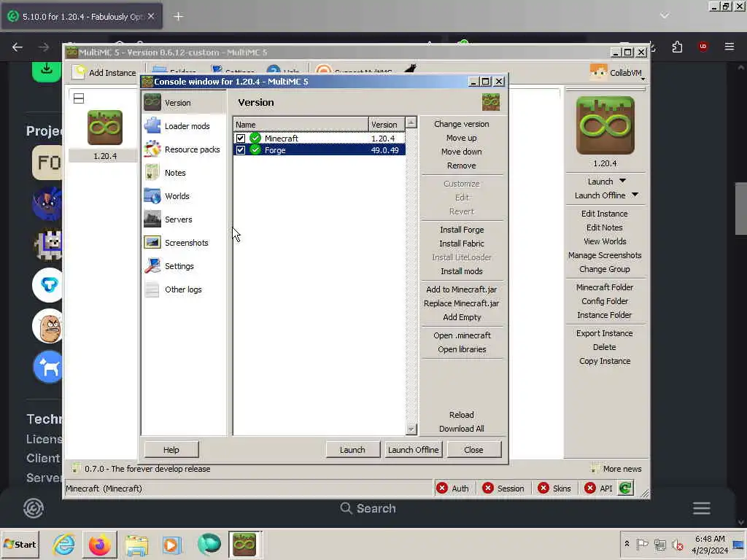Click Change Group
This screenshot has height=560, width=747.
click(x=604, y=268)
